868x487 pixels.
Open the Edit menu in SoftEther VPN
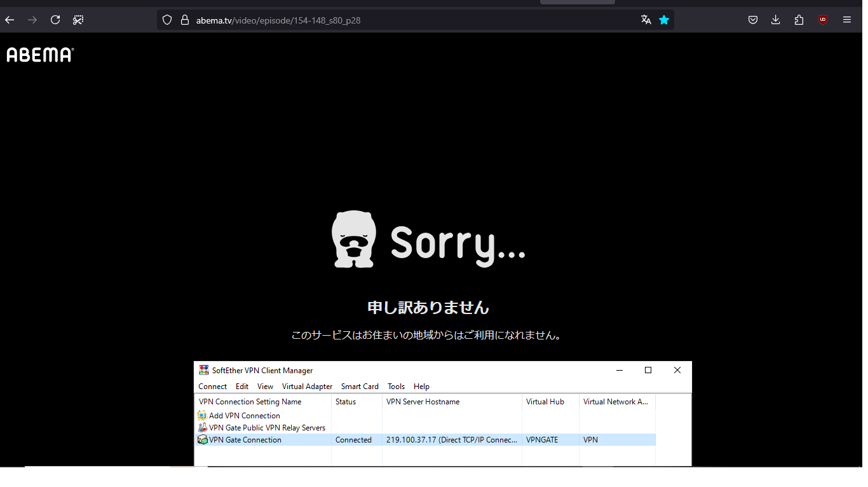pos(242,387)
